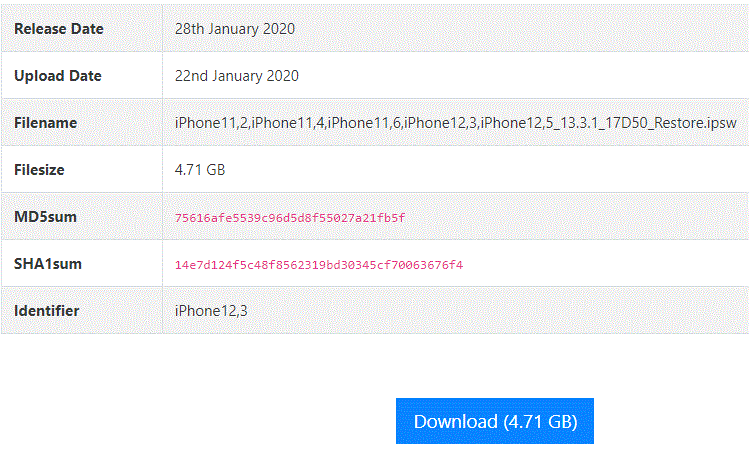Click the "13.3.1_17D50" version part of the filename
Viewport: 749px width, 451px height.
[x=600, y=123]
